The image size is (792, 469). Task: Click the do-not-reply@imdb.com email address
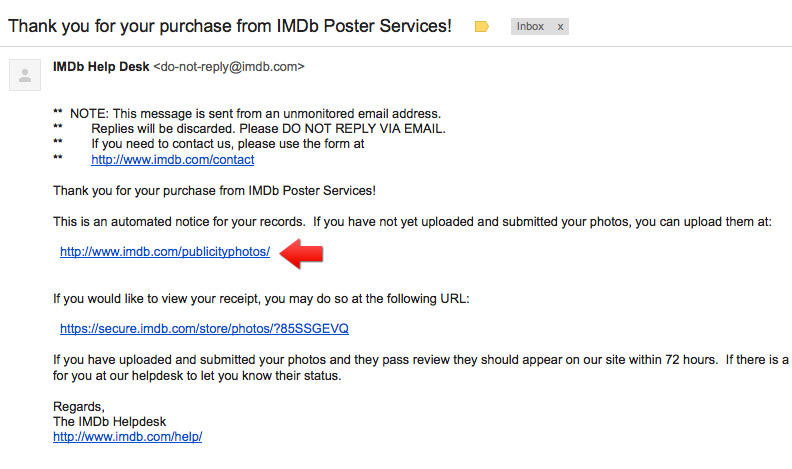coord(229,67)
